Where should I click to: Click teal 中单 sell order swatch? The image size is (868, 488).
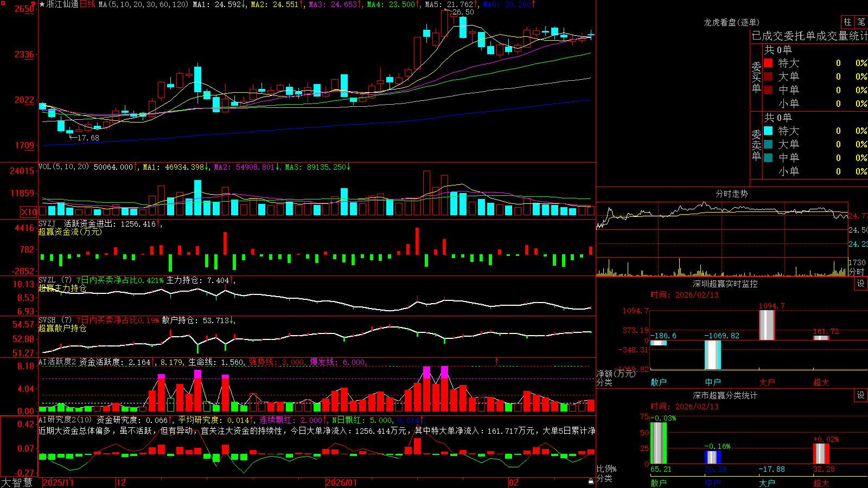point(768,158)
